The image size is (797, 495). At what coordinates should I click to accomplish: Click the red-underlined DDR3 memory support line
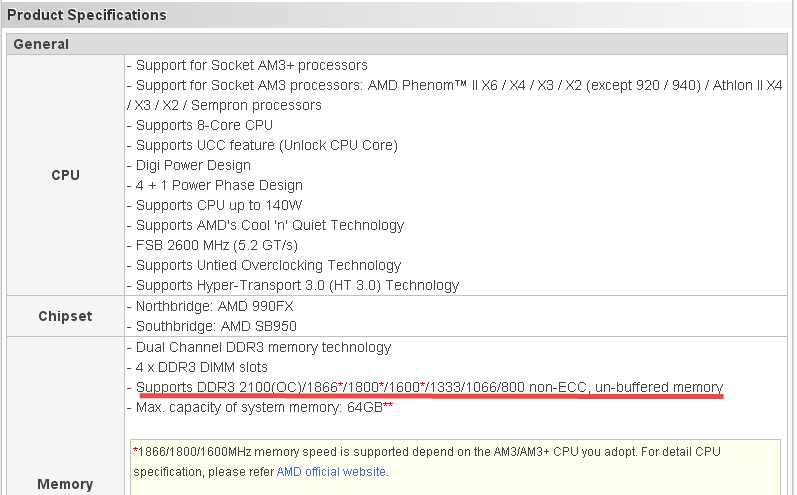tap(428, 387)
